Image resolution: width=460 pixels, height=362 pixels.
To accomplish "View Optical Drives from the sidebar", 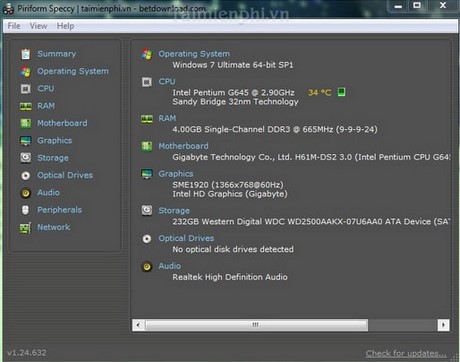I will pyautogui.click(x=65, y=175).
